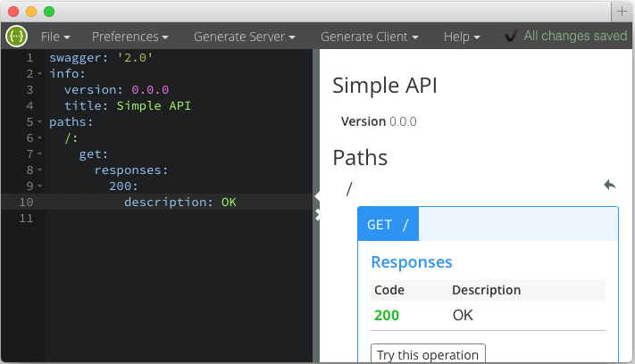Collapse the info block fold arrow on line 2
This screenshot has width=635, height=364.
(39, 74)
